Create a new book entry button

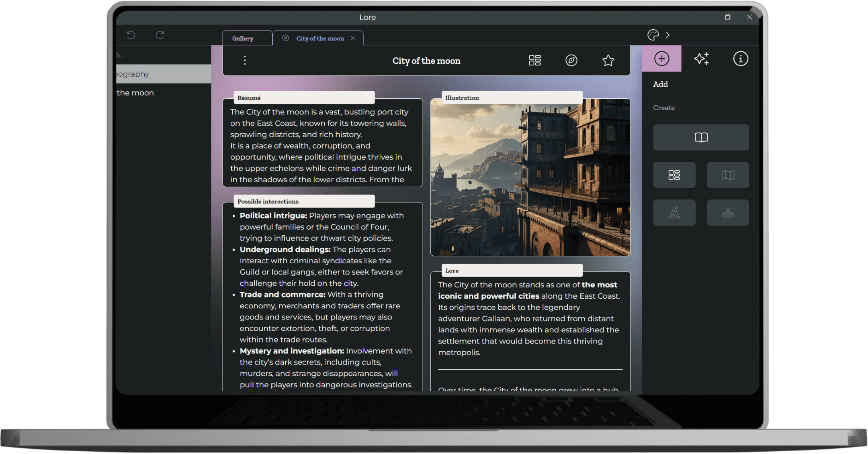coord(701,137)
